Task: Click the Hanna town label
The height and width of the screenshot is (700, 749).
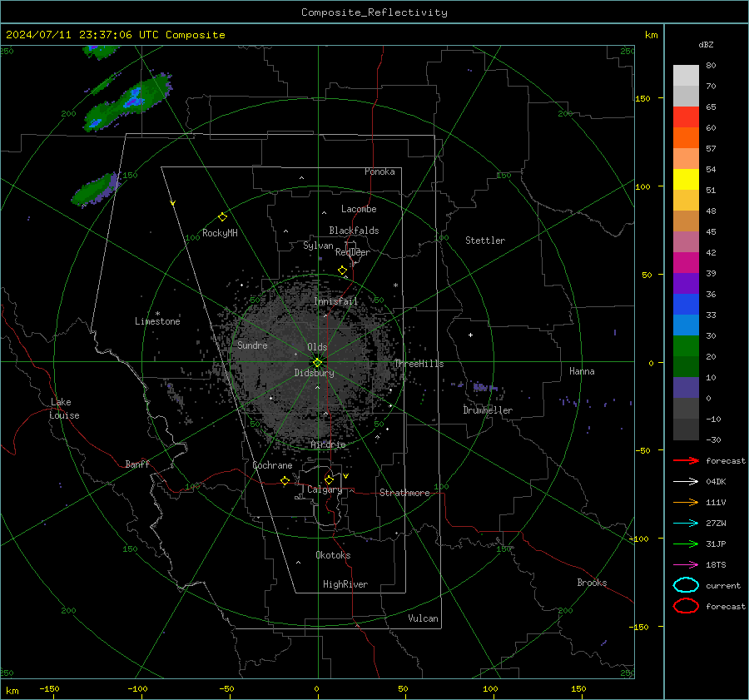Action: (582, 371)
